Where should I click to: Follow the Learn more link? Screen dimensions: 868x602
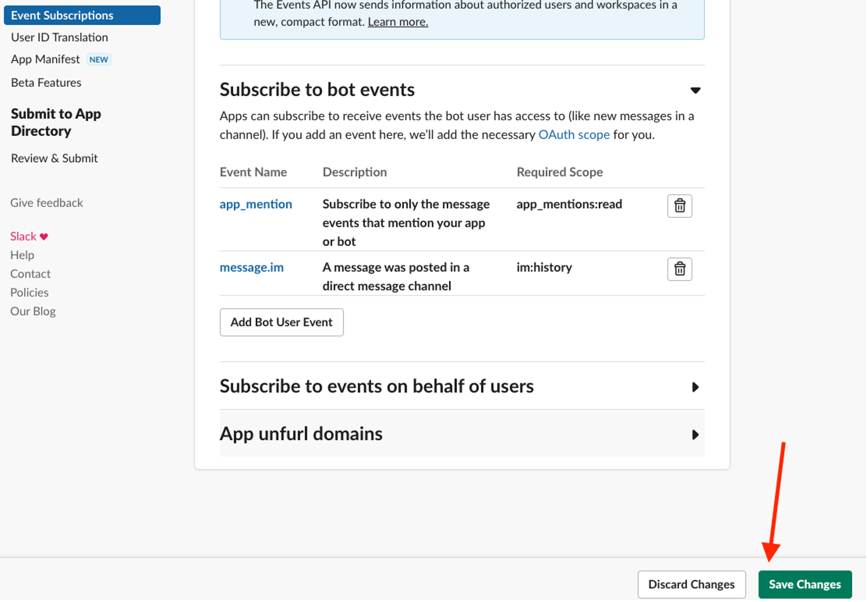[397, 21]
